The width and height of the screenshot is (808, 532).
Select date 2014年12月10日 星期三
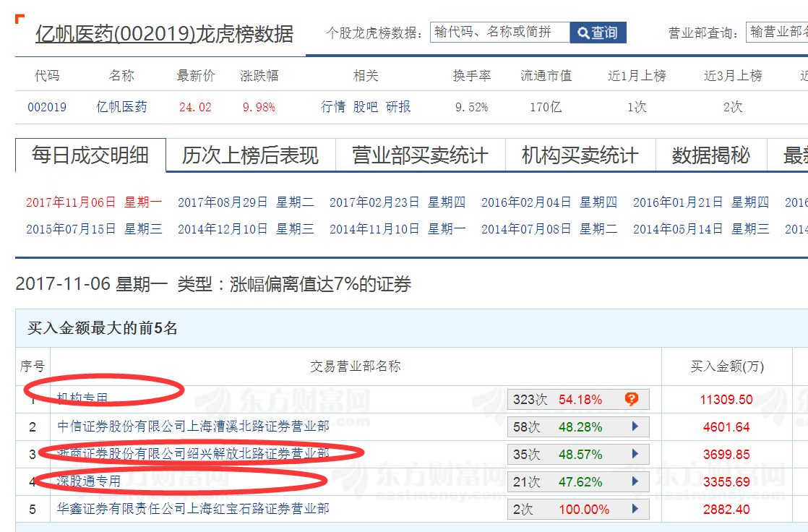pos(246,229)
